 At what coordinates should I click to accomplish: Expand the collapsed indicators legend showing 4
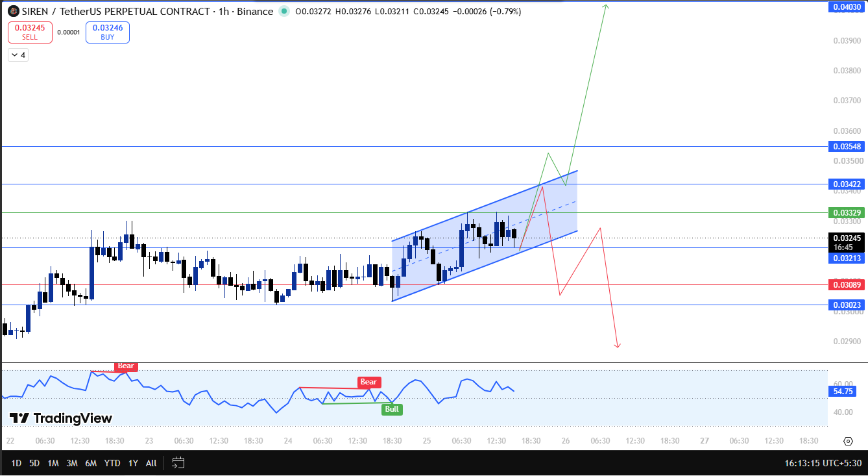point(18,55)
